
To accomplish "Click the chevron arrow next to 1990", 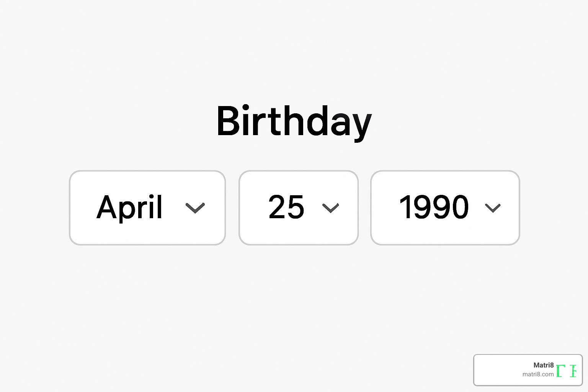I will [493, 208].
